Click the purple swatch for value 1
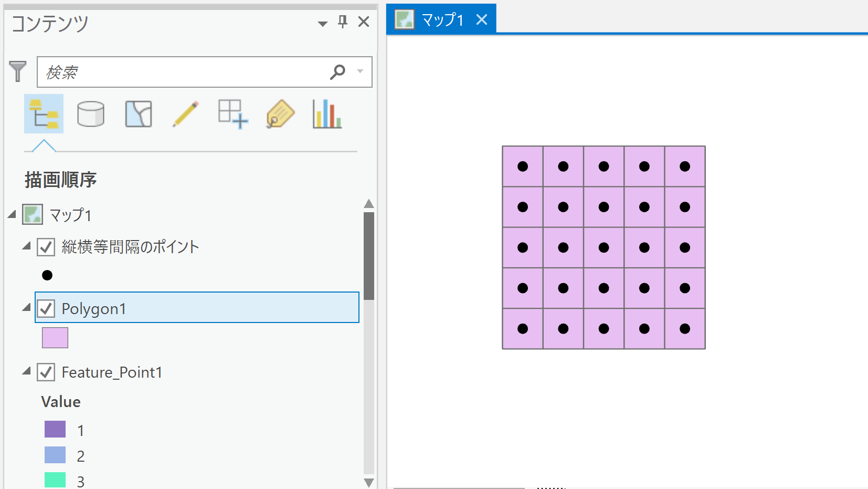Viewport: 868px width, 489px height. [55, 429]
